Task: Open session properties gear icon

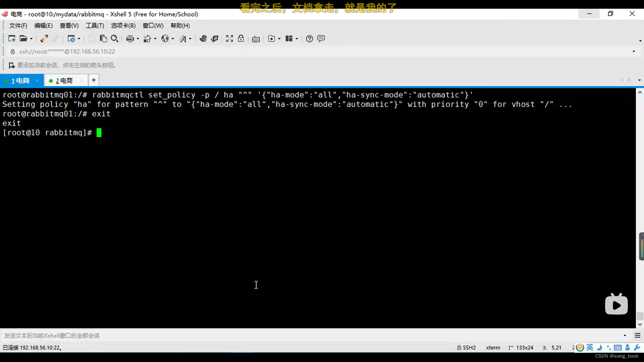Action: [x=71, y=39]
